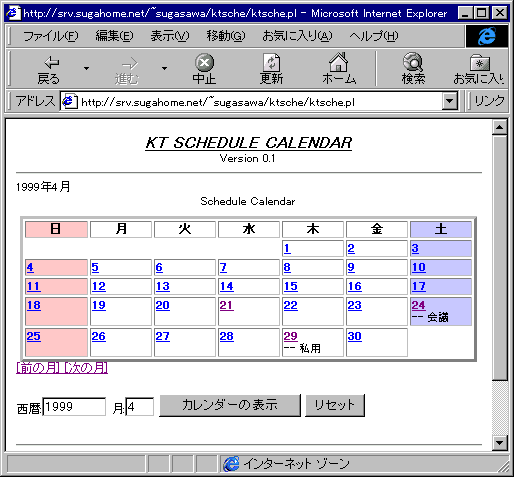Image resolution: width=514 pixels, height=477 pixels.
Task: Click the Stop (中止) toolbar icon
Action: [204, 62]
